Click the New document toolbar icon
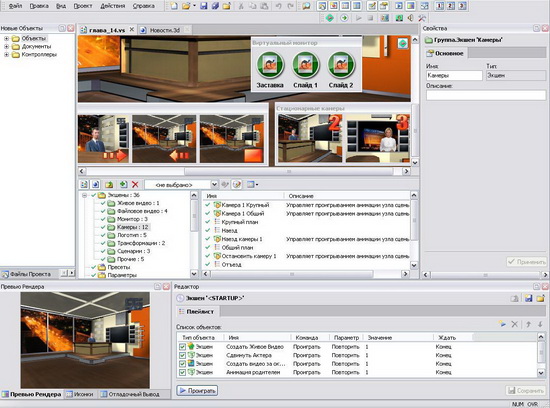 [x=174, y=6]
